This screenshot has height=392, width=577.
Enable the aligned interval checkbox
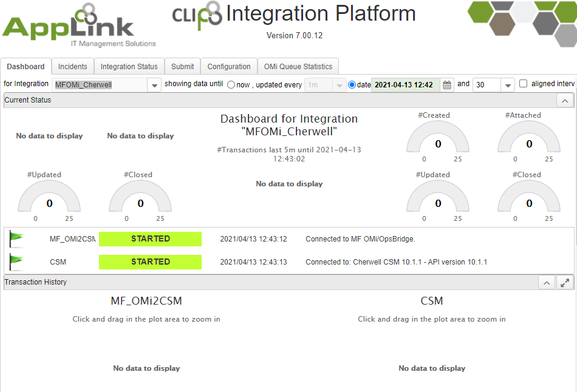(x=523, y=84)
